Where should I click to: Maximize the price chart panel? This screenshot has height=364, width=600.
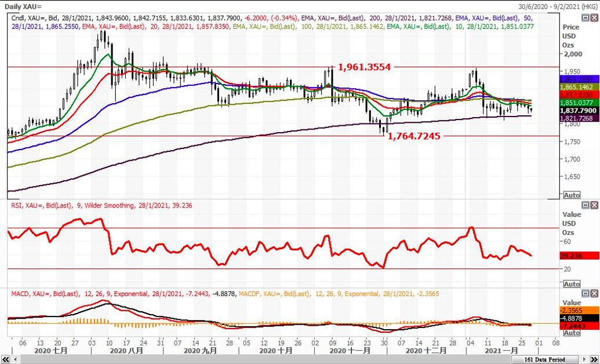(x=586, y=19)
